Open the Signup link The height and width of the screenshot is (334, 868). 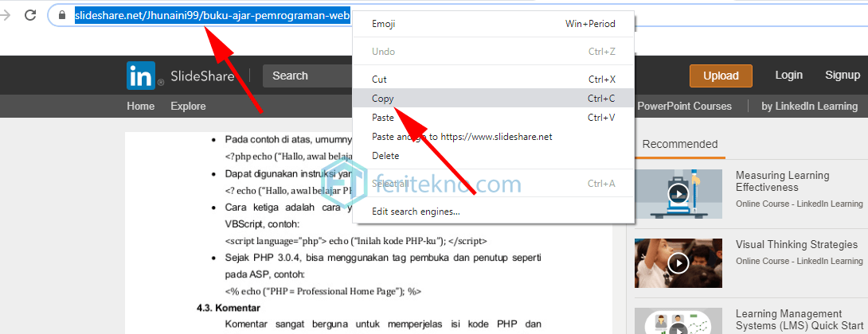tap(843, 76)
